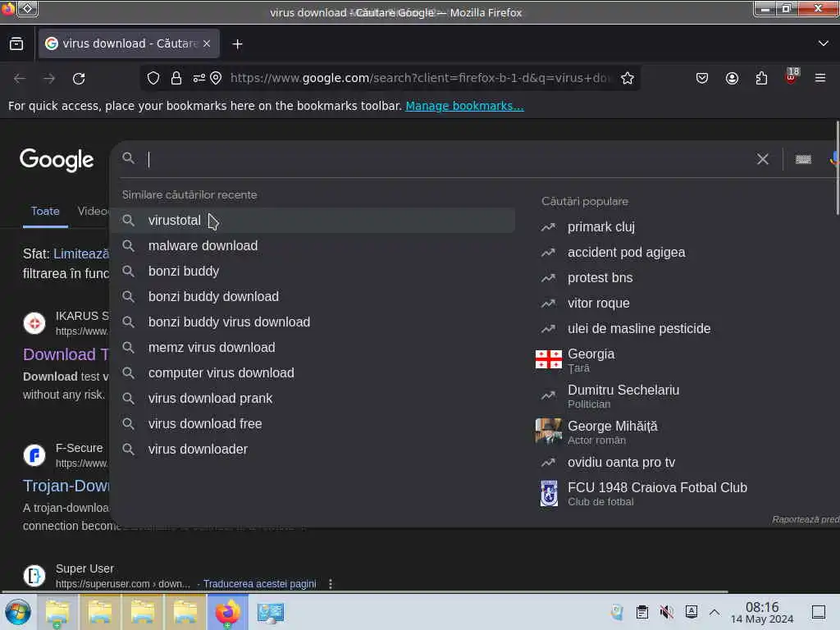This screenshot has height=630, width=840.
Task: Open site permissions icon in address bar
Action: pos(199,78)
